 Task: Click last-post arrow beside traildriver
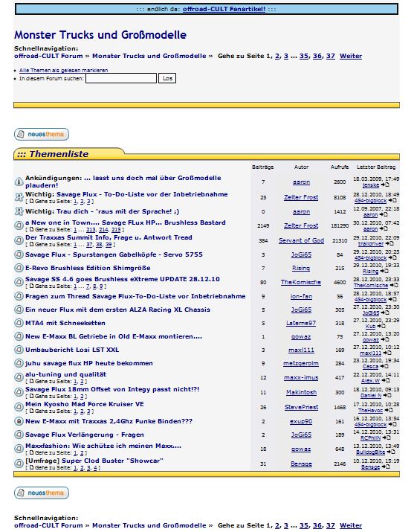(389, 243)
